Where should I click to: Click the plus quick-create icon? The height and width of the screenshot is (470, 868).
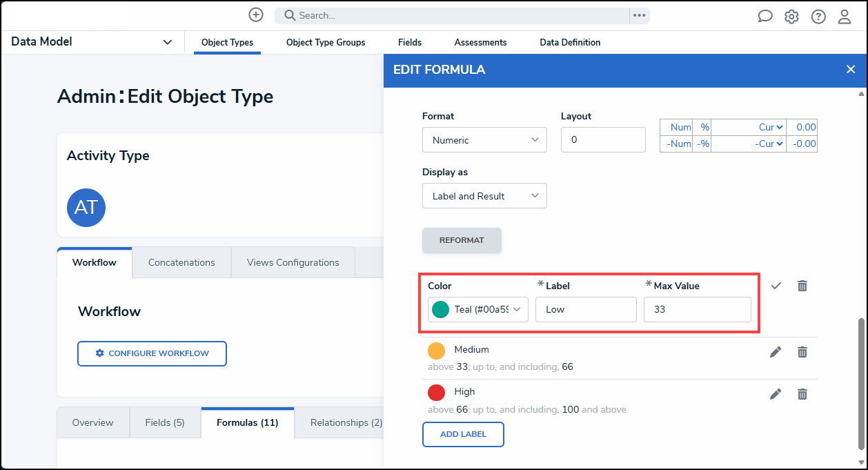pyautogui.click(x=256, y=15)
